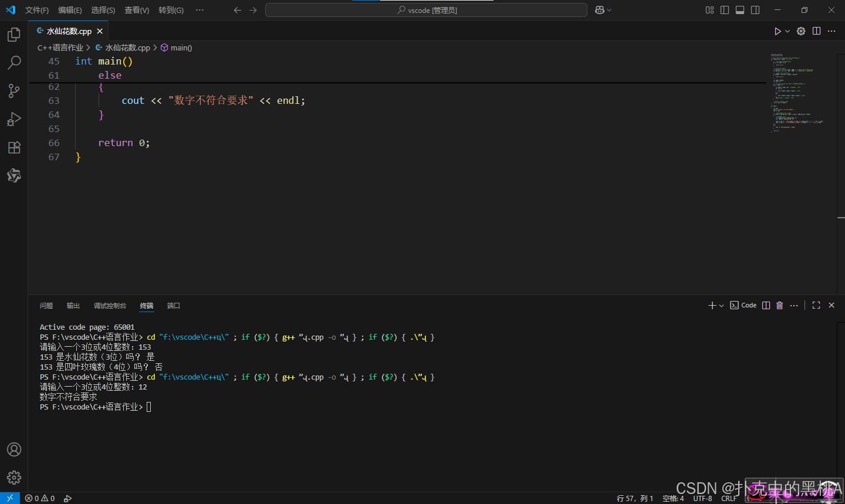The image size is (845, 504).
Task: Split the editor to the right
Action: [816, 31]
